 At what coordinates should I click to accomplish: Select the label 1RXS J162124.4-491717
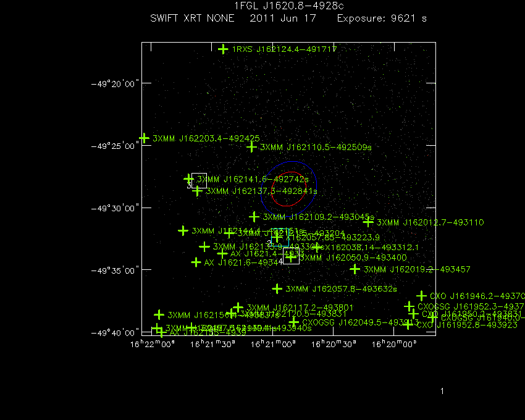click(285, 49)
